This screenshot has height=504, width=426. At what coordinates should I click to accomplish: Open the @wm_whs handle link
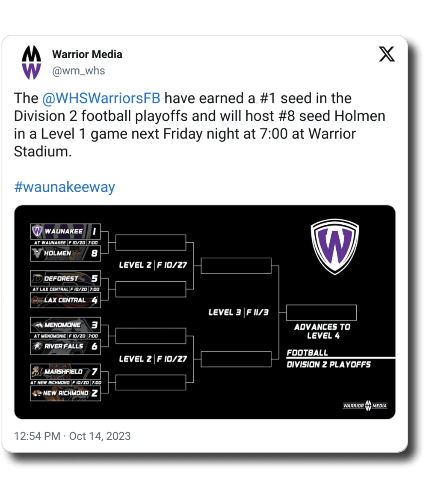pos(78,70)
